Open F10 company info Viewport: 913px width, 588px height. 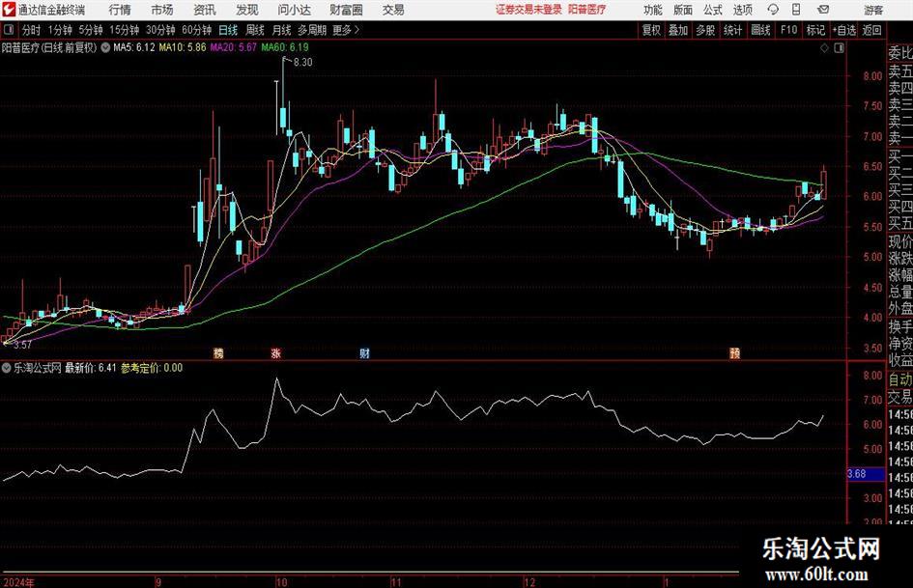click(788, 30)
